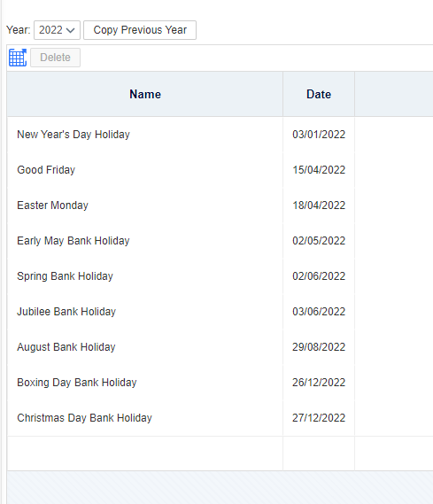The height and width of the screenshot is (504, 433).
Task: Sort by the Date column header
Action: pos(319,94)
